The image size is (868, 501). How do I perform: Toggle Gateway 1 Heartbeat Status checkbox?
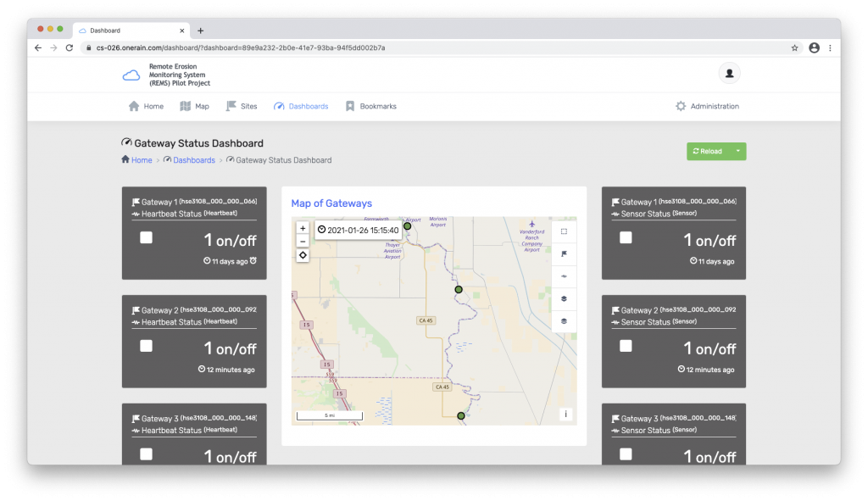pos(146,237)
